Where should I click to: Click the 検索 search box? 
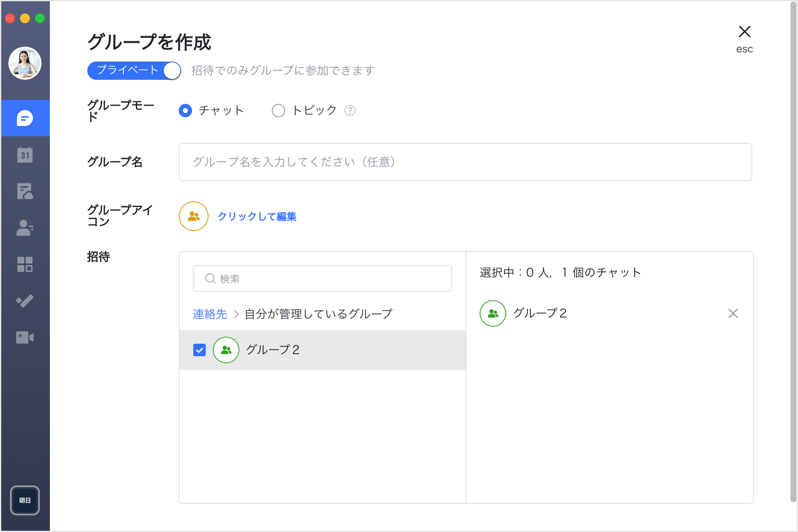[x=322, y=278]
